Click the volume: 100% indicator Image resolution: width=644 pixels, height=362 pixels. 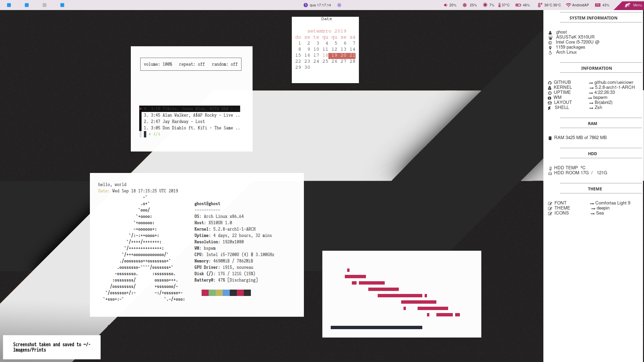[158, 64]
